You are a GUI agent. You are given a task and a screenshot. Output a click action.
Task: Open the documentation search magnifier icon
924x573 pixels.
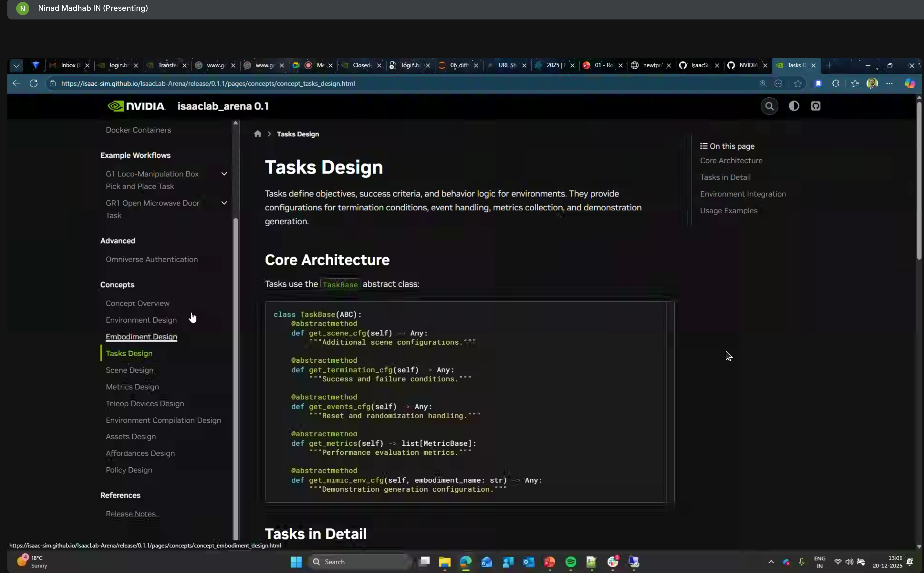[x=769, y=106]
